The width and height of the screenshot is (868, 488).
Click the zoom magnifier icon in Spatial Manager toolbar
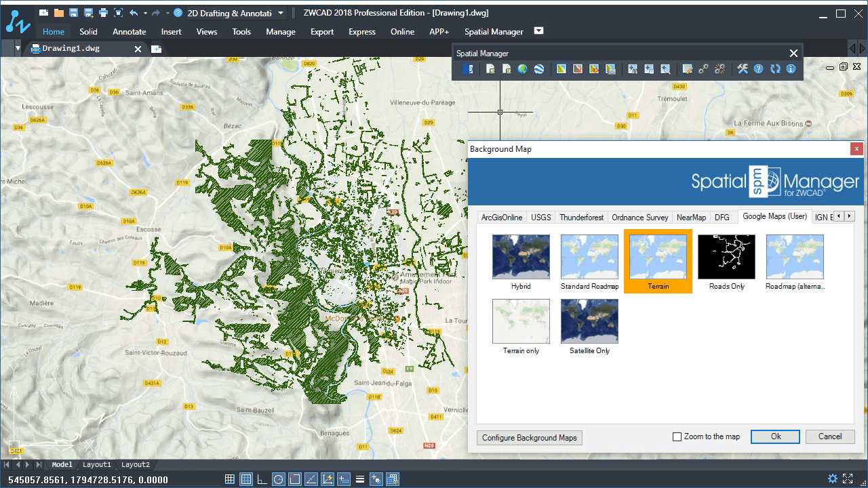(665, 69)
